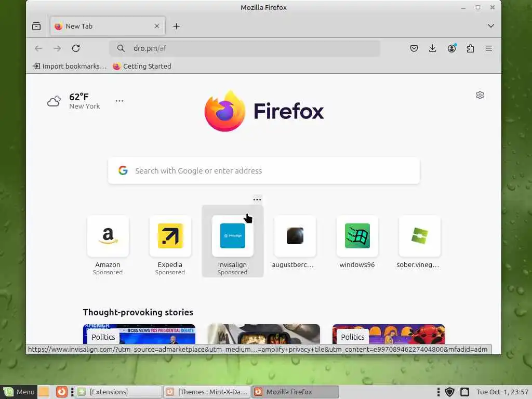Open the clock calendar Tue Oct 1
This screenshot has height=399, width=532.
pos(502,392)
